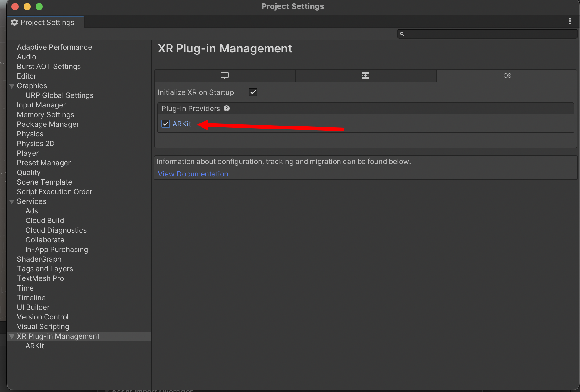Viewport: 580px width, 392px height.
Task: Uncheck the ARKit plug-in provider checkbox
Action: tap(166, 124)
